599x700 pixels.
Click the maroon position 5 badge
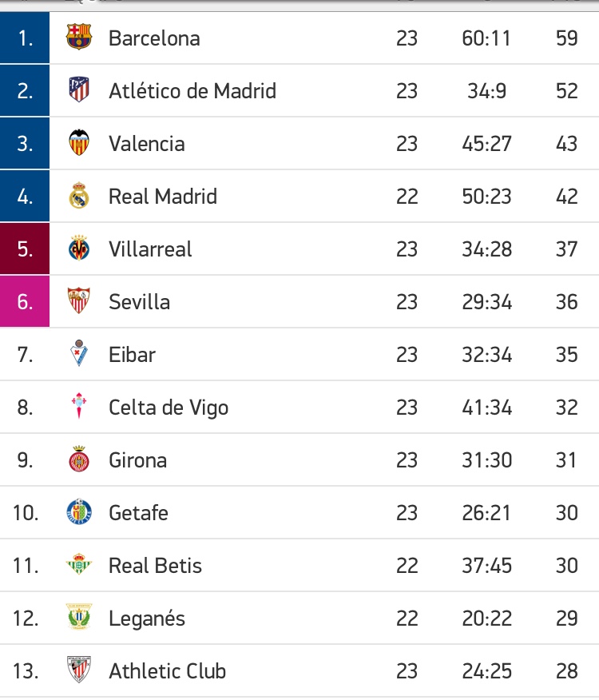pyautogui.click(x=25, y=249)
